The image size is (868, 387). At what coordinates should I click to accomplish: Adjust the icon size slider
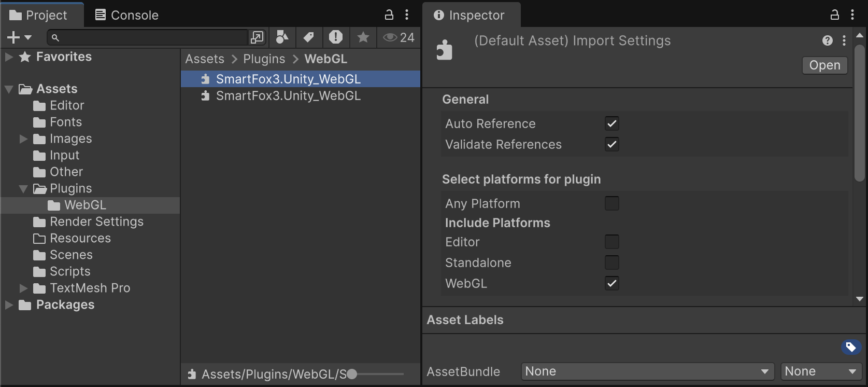coord(352,374)
